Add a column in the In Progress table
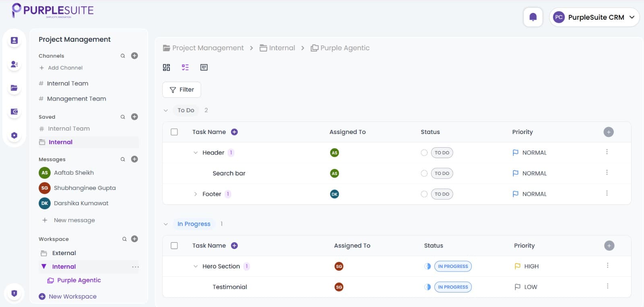The width and height of the screenshot is (644, 307). 609,246
